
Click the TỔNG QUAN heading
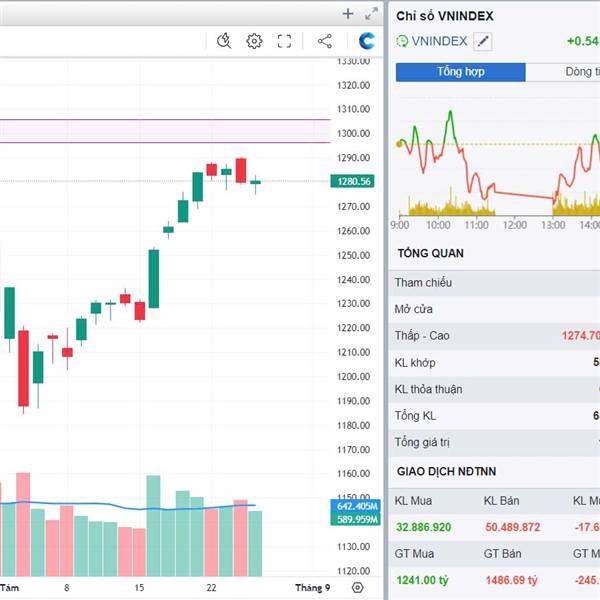[x=430, y=253]
